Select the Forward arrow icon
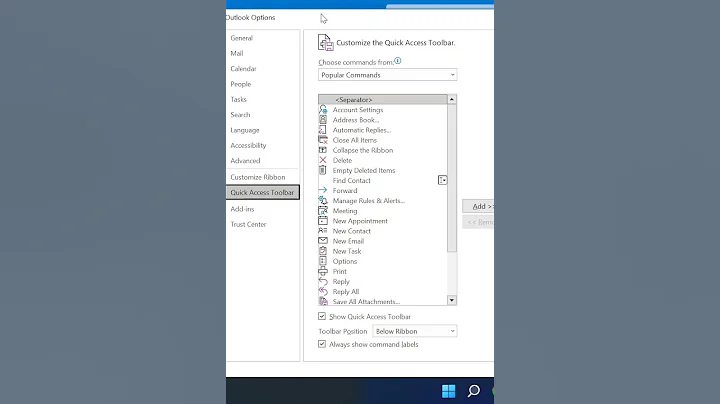Viewport: 720px width, 404px height. [323, 190]
